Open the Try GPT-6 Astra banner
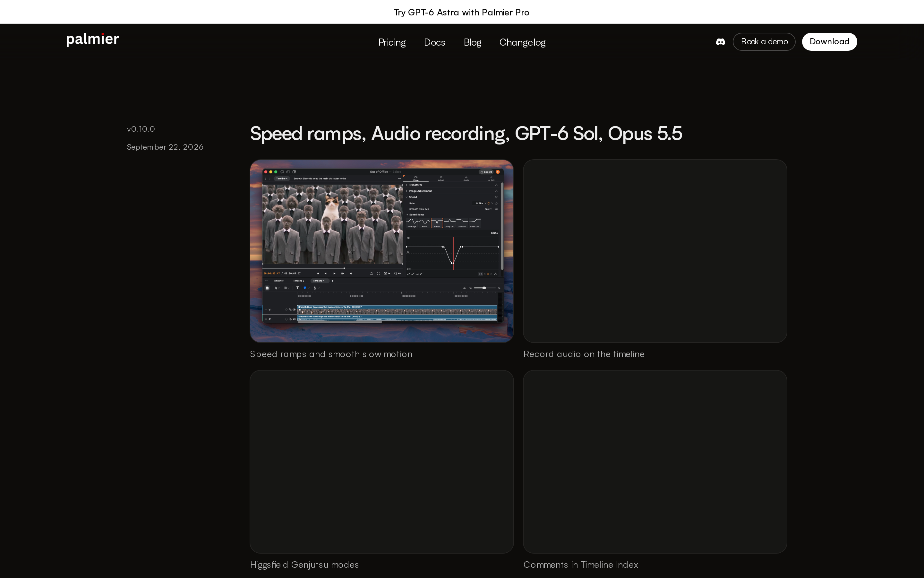 [462, 12]
